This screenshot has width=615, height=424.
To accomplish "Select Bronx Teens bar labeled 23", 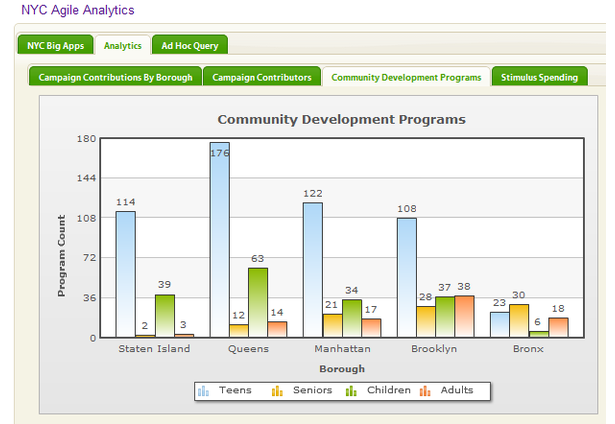I will (x=500, y=325).
